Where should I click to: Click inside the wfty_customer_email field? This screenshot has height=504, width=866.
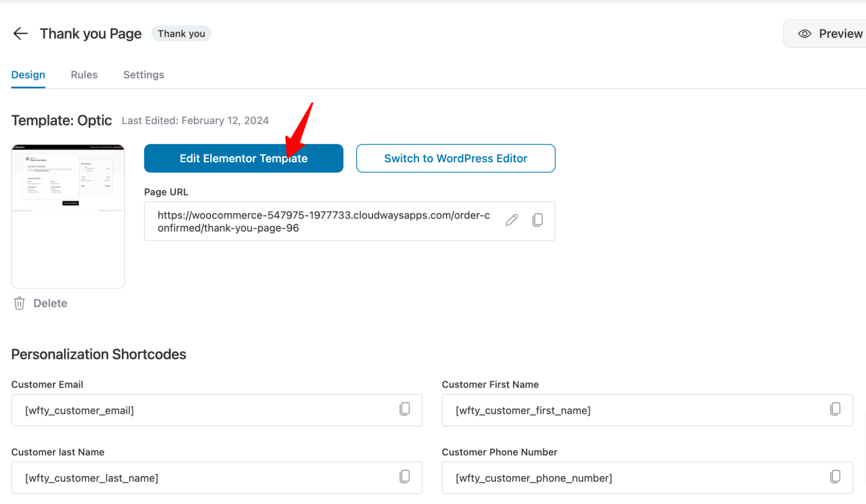pos(173,410)
